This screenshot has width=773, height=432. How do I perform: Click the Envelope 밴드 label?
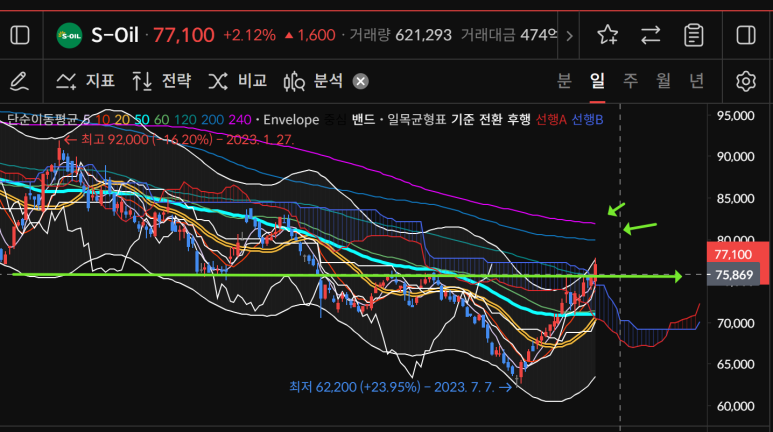click(x=363, y=119)
